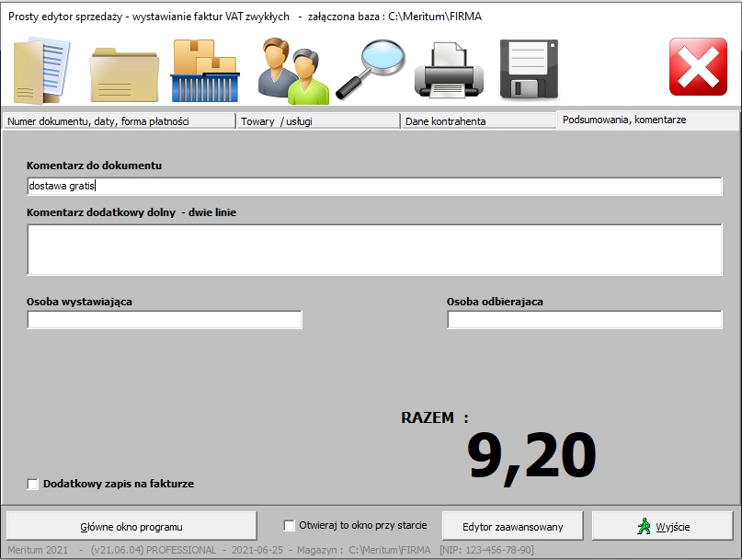Switch to Numer dokumentu, daty, forma płatności tab

[x=118, y=121]
